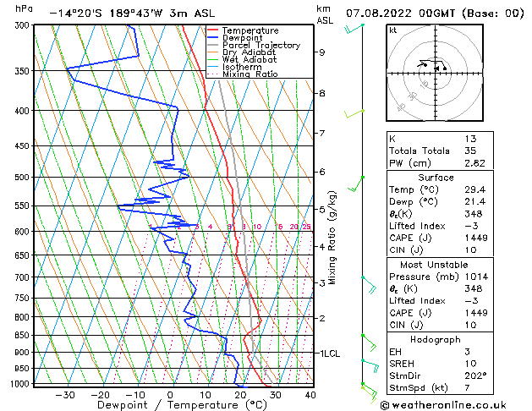Screen dimensions: 532x411
Task: Select the gray Parcel Trajectory legend line
Action: 213,45
